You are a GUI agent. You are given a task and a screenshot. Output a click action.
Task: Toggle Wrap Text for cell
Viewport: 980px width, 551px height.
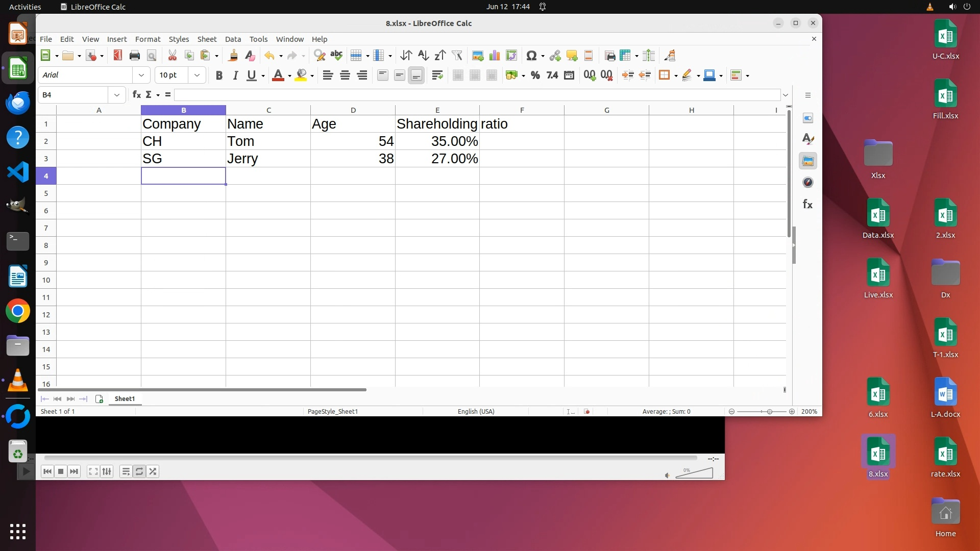(x=437, y=76)
